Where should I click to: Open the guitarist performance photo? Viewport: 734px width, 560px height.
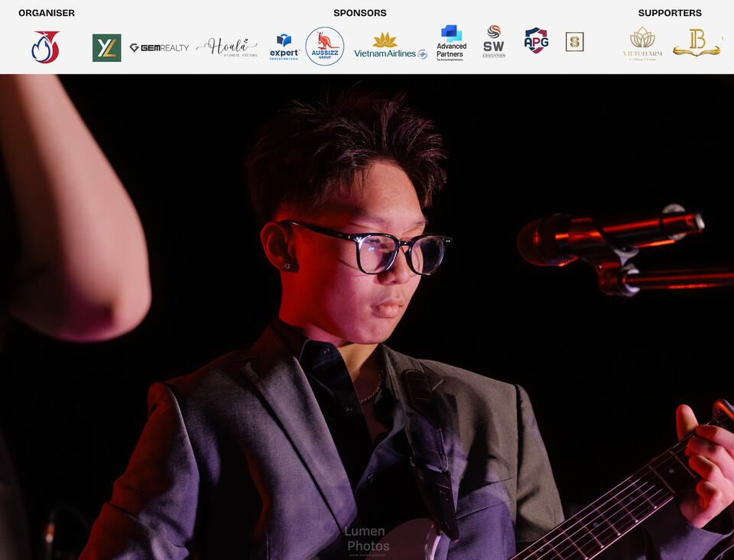[367, 317]
